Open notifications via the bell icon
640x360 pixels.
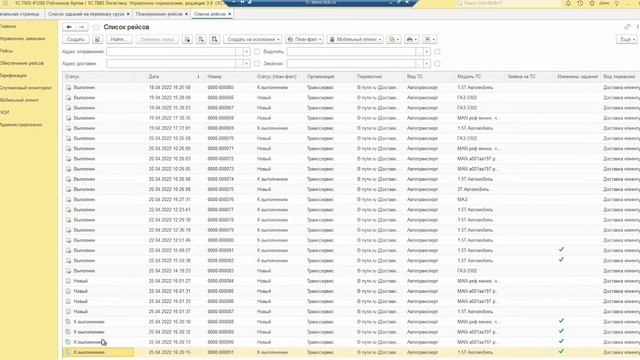(568, 3)
